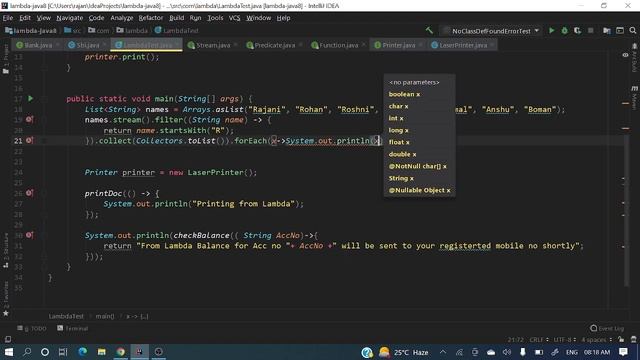640x360 pixels.
Task: Click lambda gutter marker on line 19
Action: coord(29,120)
